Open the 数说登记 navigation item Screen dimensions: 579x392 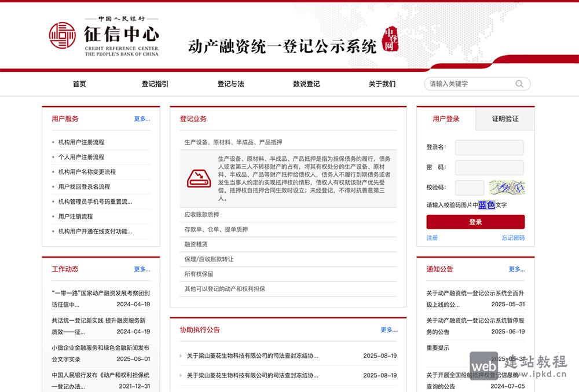coord(306,84)
